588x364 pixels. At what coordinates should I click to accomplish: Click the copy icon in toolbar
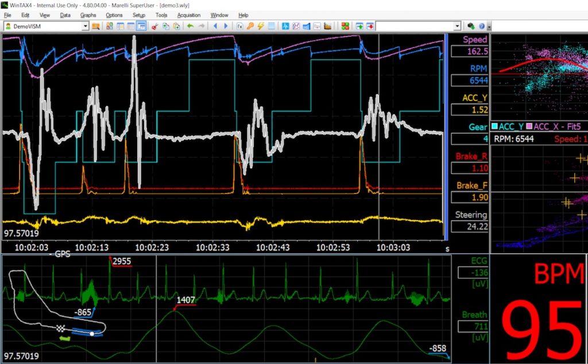165,26
